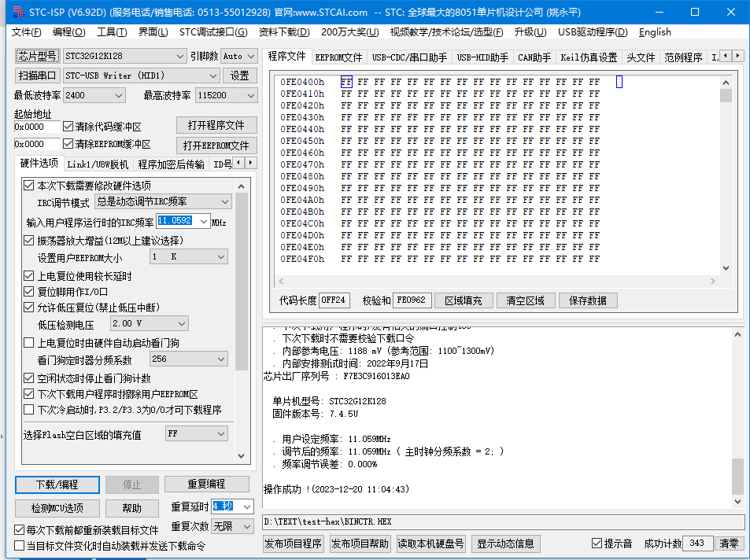Screen dimensions: 750x560
Task: Open the 文件(F) menu
Action: point(26,32)
